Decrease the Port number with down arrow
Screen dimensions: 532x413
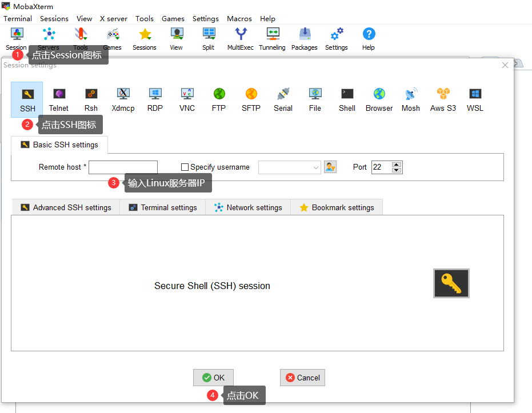point(397,170)
